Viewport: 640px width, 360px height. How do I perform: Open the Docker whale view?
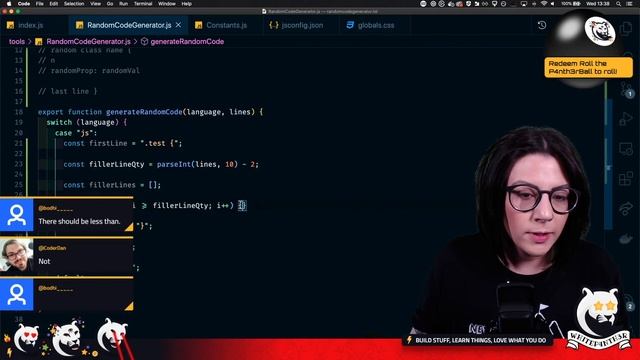pos(626,239)
